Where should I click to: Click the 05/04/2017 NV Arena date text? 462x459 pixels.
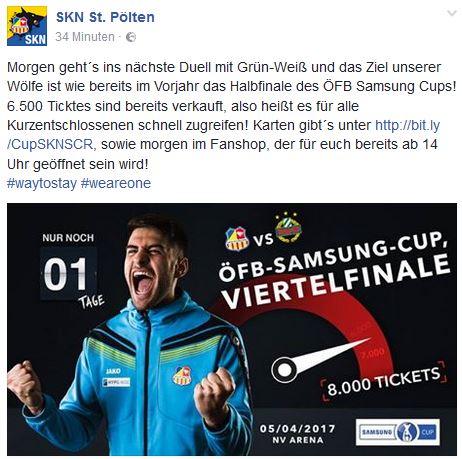pyautogui.click(x=298, y=434)
